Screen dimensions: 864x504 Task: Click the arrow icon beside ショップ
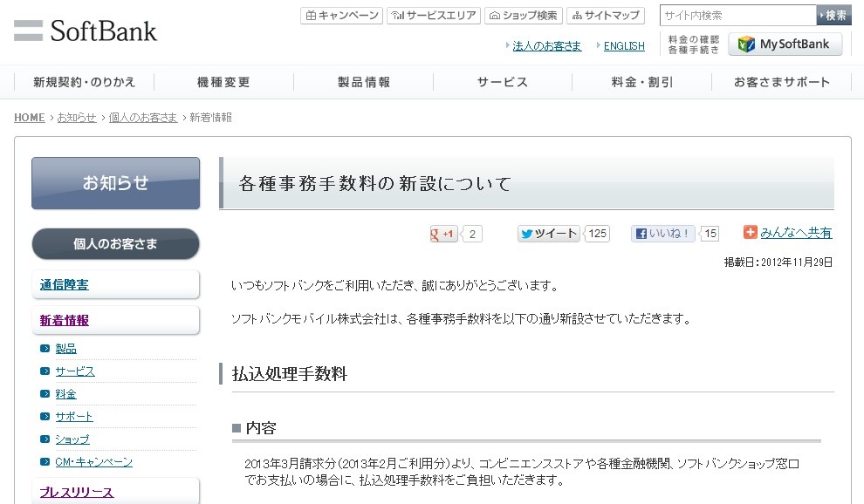click(x=45, y=439)
